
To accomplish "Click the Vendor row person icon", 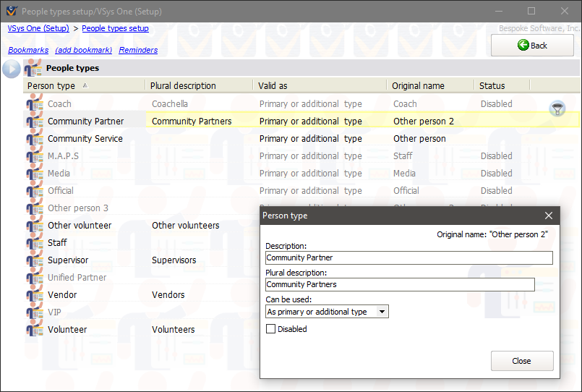I will pos(34,295).
